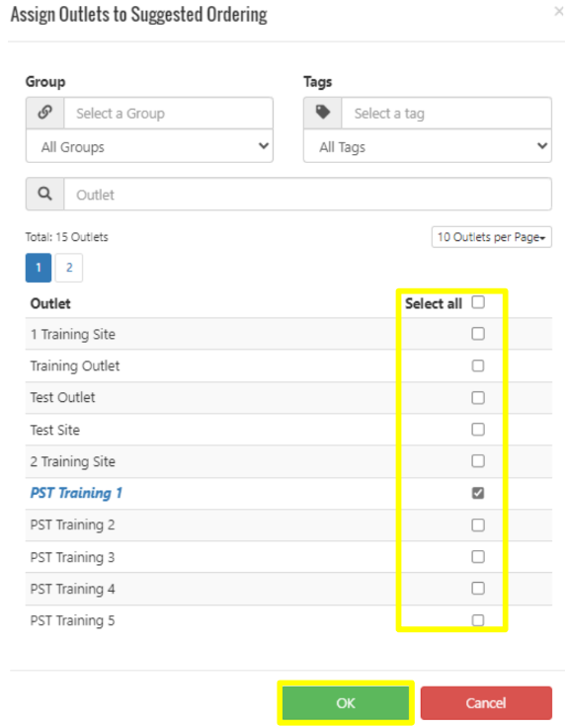Screen dimensions: 565x728
Task: Open the PST Training 1 outlet link
Action: click(76, 493)
